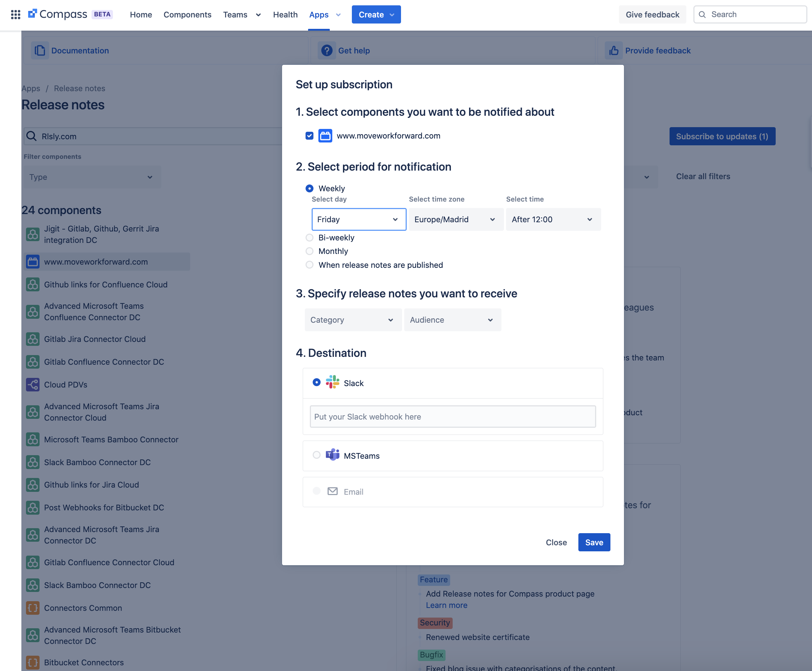Click the Get help question mark icon

point(327,51)
